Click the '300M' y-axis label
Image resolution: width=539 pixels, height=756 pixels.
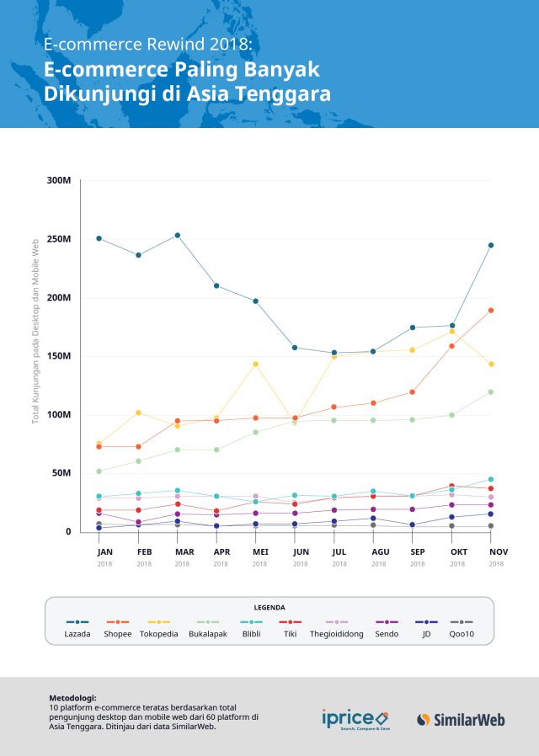[x=59, y=180]
